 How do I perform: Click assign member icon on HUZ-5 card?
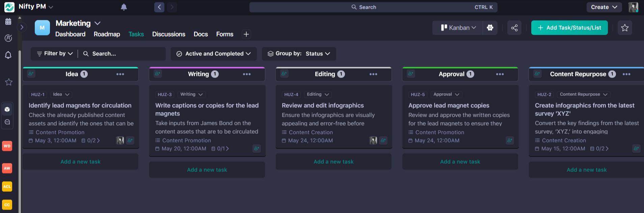pyautogui.click(x=509, y=140)
